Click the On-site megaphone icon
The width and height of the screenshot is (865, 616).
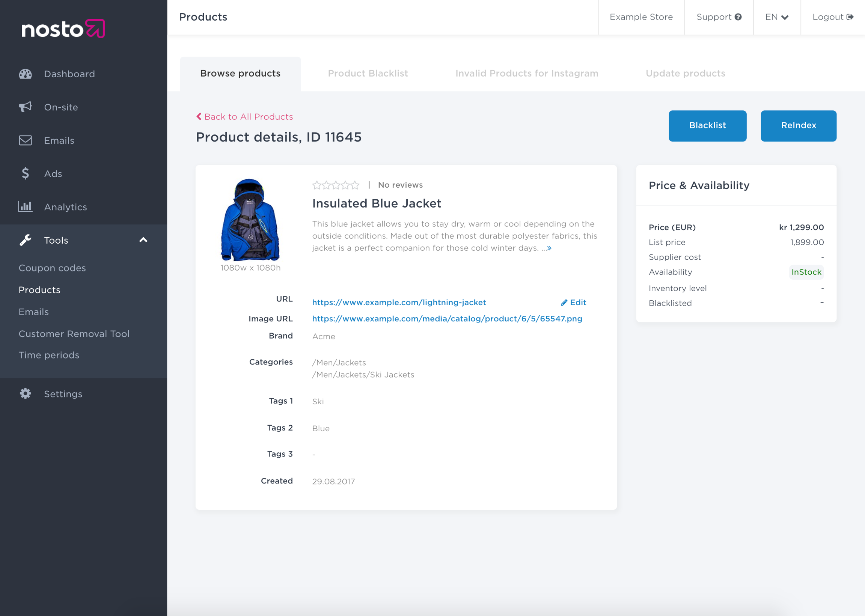click(26, 107)
